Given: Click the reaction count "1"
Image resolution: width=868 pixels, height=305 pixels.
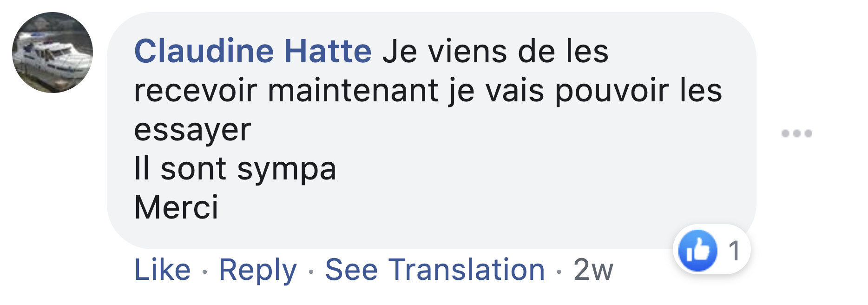Looking at the screenshot, I should tap(734, 251).
